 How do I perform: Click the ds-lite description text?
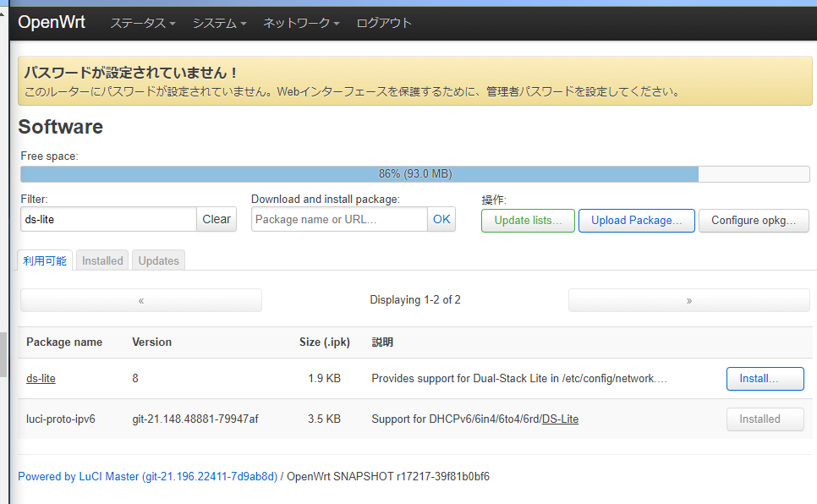click(x=519, y=378)
